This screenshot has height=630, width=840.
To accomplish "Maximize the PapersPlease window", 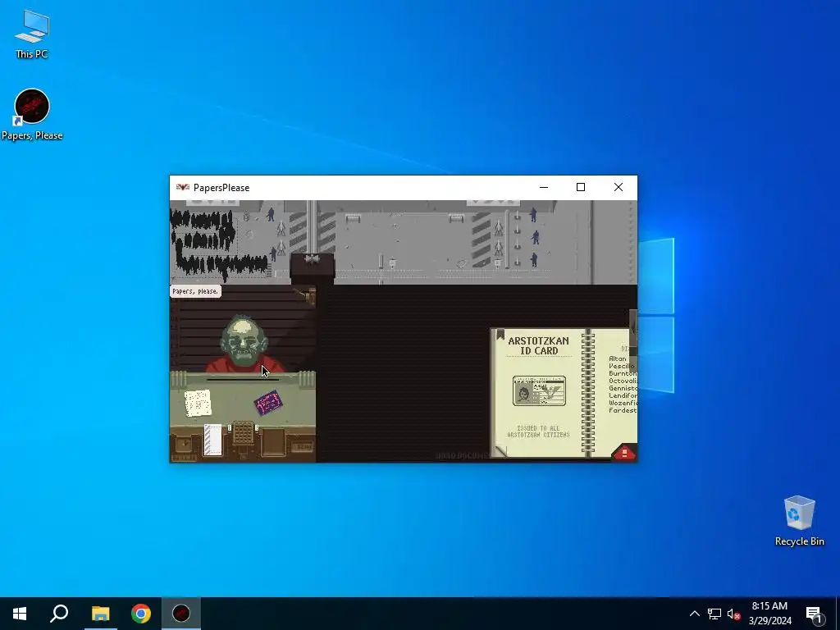I will pyautogui.click(x=581, y=188).
